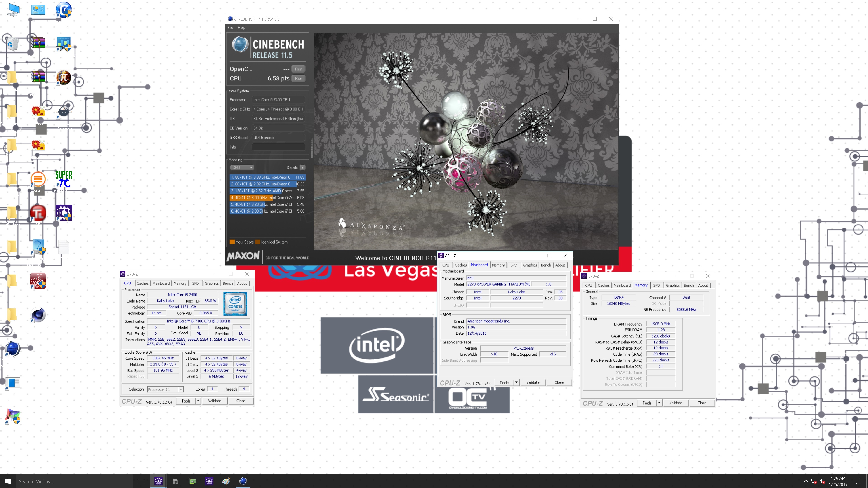The image size is (868, 488).
Task: Select highlighted ranking row i5 6.58
Action: point(268,198)
